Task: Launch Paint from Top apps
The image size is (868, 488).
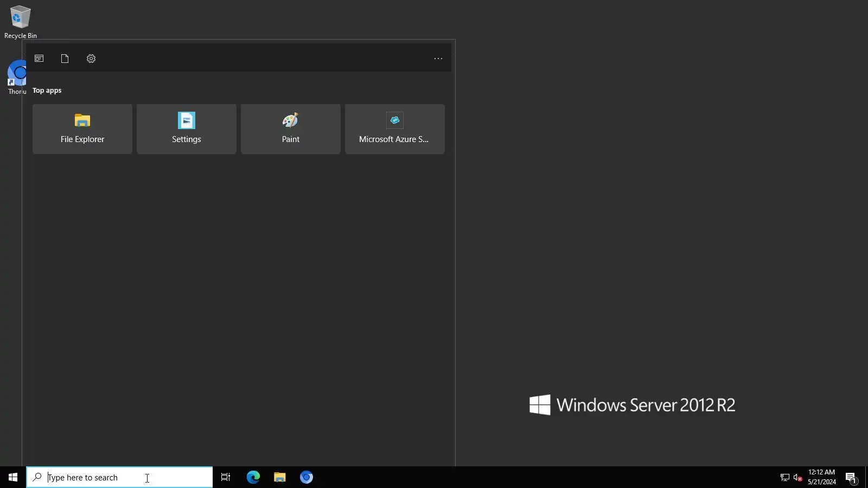Action: [291, 129]
